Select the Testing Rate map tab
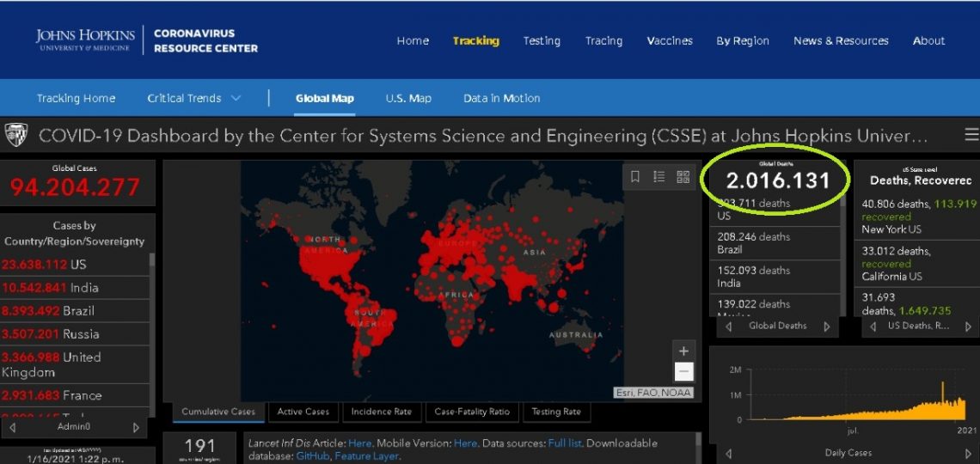The width and height of the screenshot is (980, 464). point(556,412)
